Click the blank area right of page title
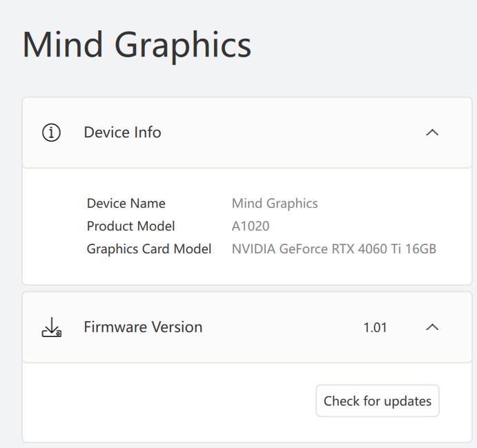This screenshot has height=448, width=477. tap(366, 45)
